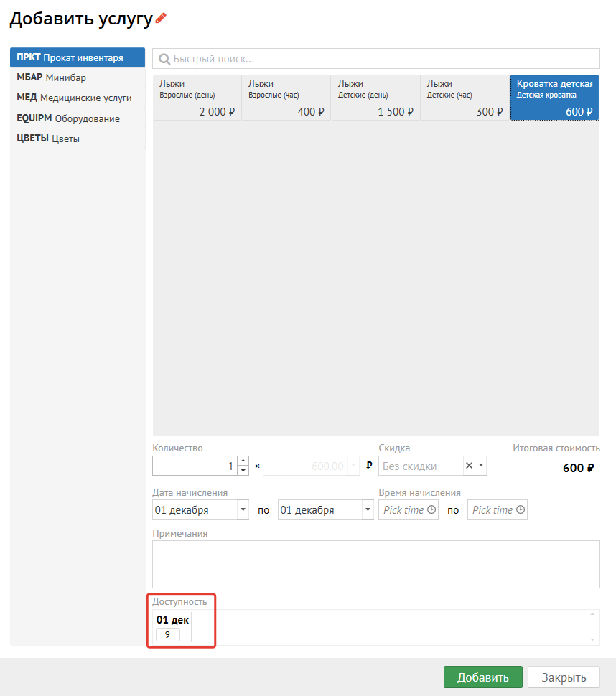Click the Без скидки discount field
616x696 pixels.
421,466
